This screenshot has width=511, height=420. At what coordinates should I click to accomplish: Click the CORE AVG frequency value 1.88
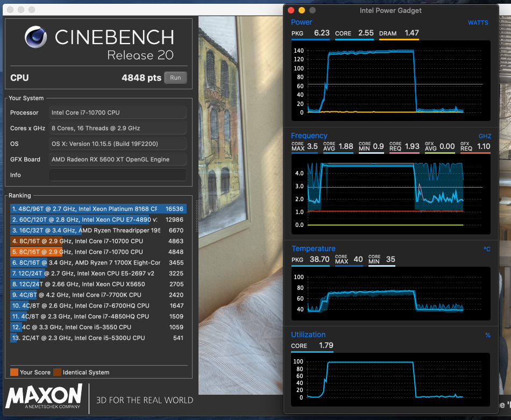click(x=346, y=146)
